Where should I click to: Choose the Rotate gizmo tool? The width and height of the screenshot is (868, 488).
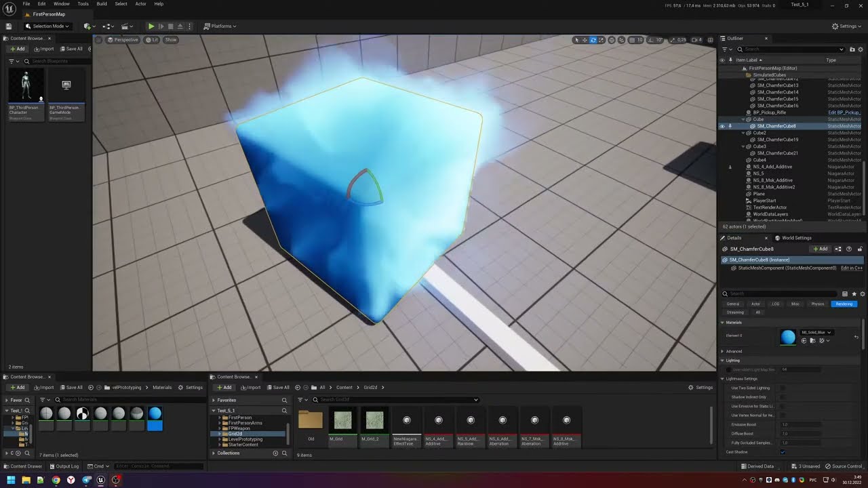[593, 40]
